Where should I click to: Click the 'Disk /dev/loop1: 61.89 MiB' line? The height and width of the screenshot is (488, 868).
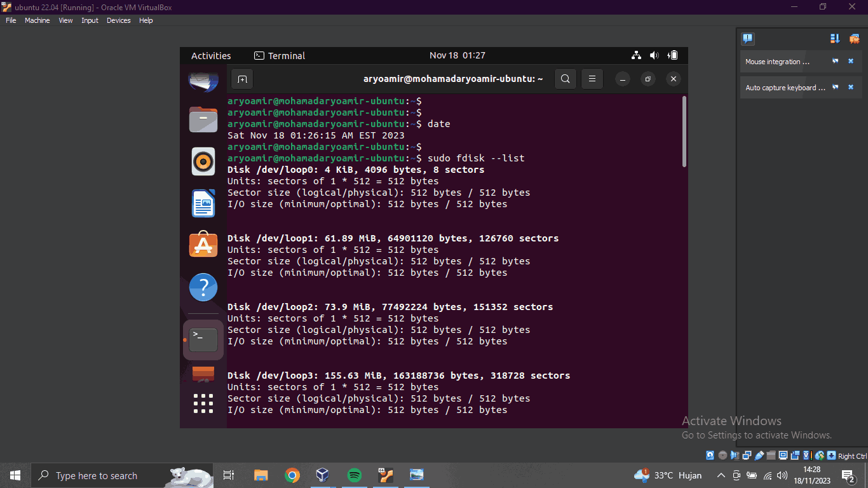pyautogui.click(x=393, y=238)
